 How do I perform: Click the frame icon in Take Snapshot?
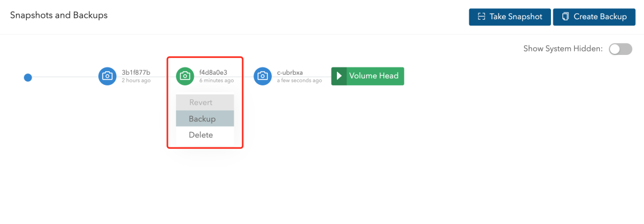(481, 17)
